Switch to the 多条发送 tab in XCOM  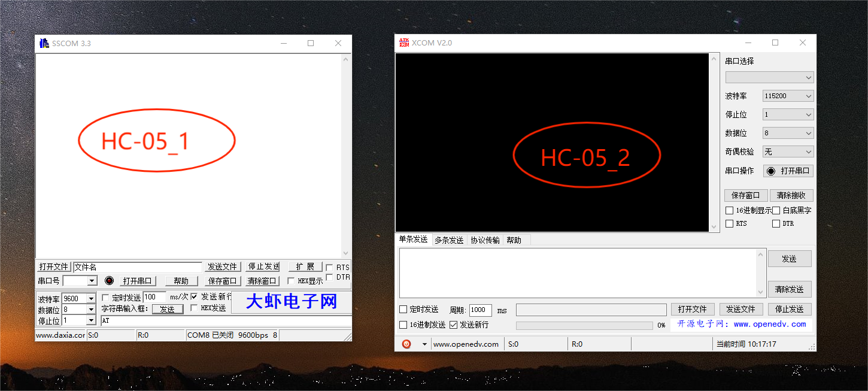449,240
